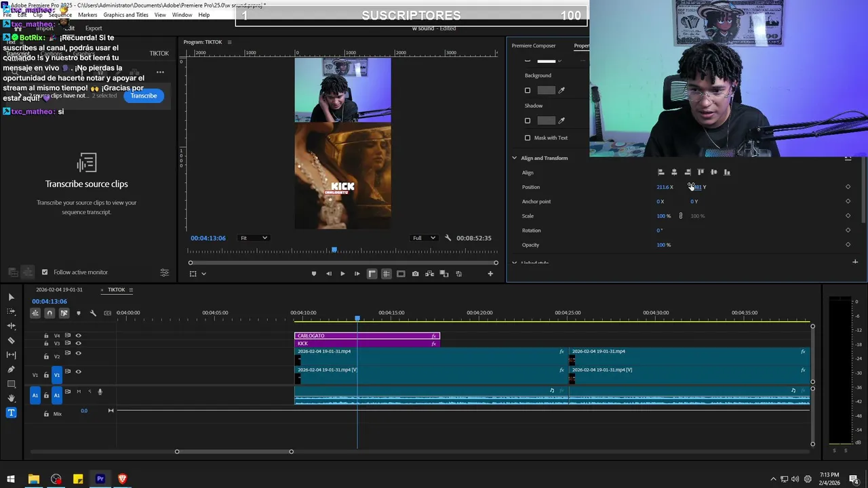Click Opacity keyframe diamond
The width and height of the screenshot is (868, 488).
848,245
